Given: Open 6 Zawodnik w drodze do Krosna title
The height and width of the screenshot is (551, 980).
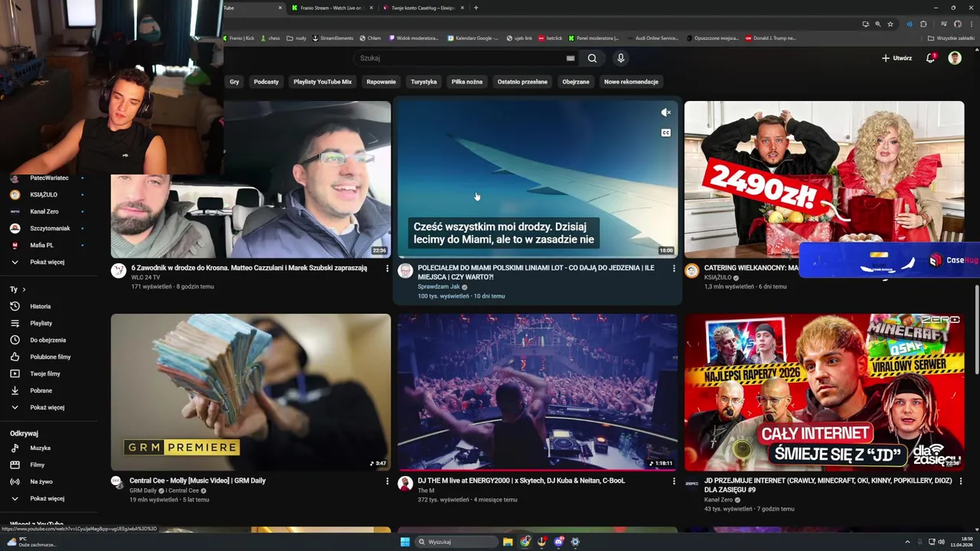Looking at the screenshot, I should click(249, 268).
